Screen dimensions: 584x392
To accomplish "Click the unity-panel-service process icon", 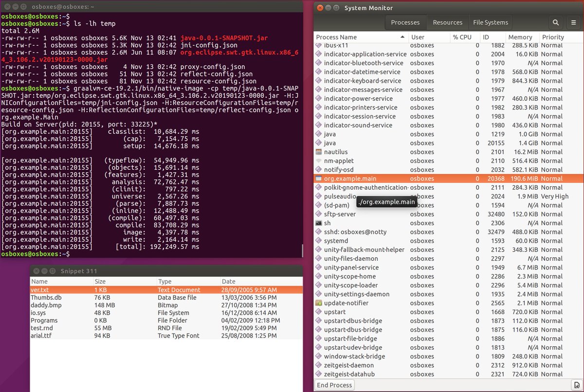I will (x=319, y=267).
